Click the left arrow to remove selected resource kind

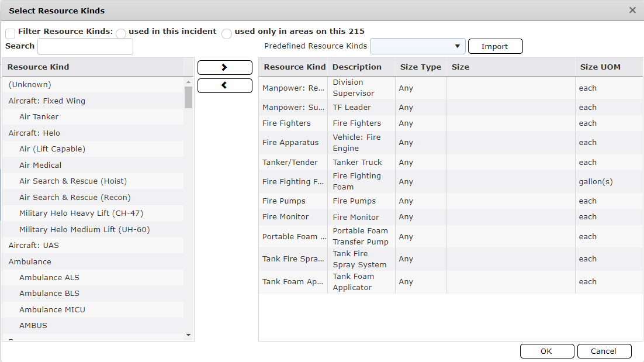(224, 85)
